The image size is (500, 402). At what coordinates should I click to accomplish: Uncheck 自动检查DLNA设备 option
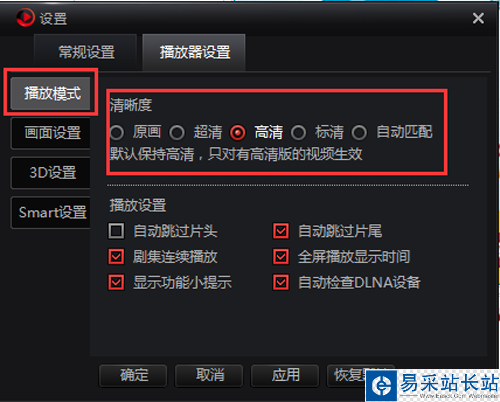tap(281, 282)
